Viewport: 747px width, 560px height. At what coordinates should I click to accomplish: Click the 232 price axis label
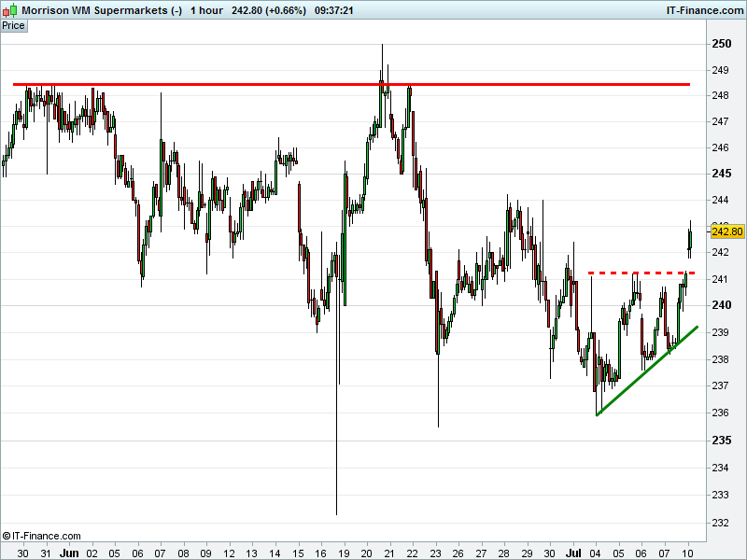[720, 523]
